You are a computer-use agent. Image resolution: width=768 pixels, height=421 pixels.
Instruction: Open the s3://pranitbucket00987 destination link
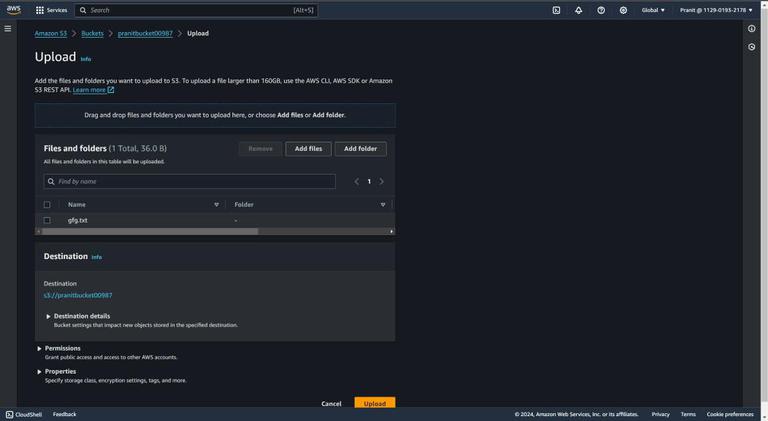[78, 295]
